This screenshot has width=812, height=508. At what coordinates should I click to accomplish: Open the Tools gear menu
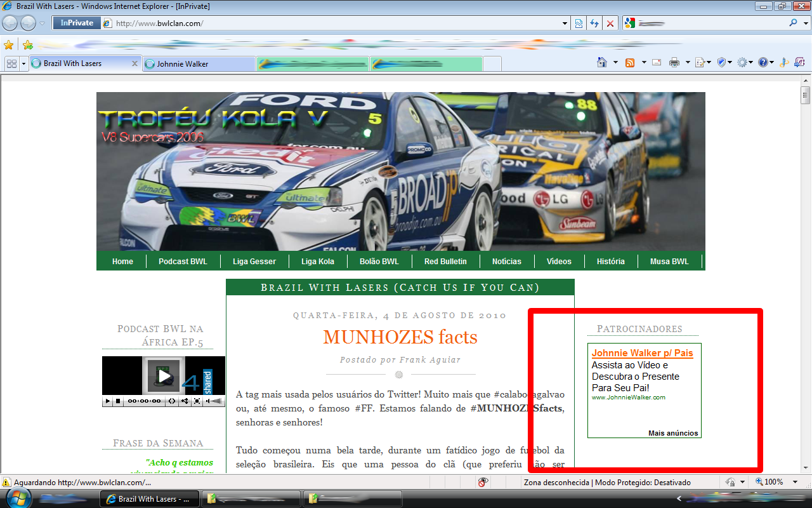(x=745, y=62)
